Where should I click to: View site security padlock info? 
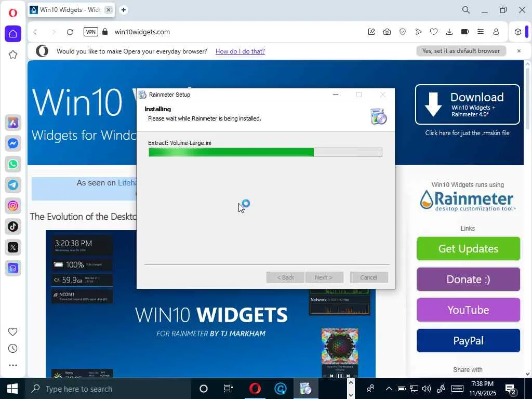click(105, 32)
